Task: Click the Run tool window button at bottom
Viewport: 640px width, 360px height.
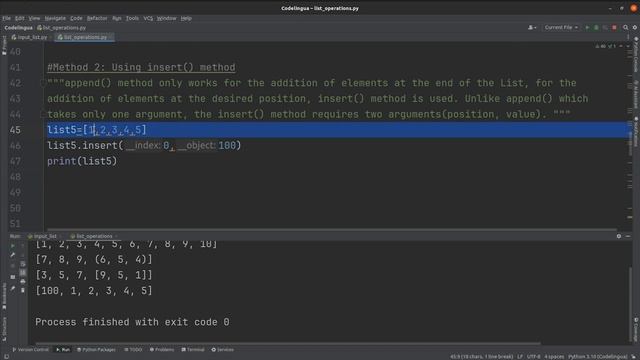Action: pos(63,350)
